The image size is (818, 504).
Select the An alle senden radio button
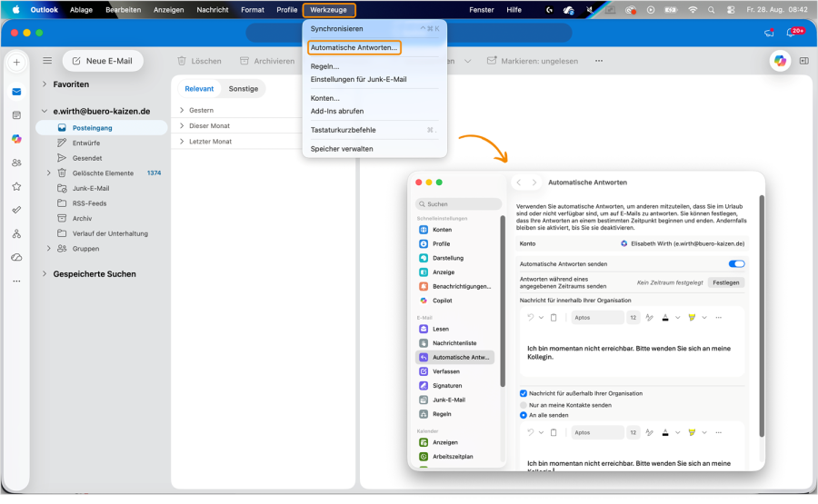tap(524, 415)
